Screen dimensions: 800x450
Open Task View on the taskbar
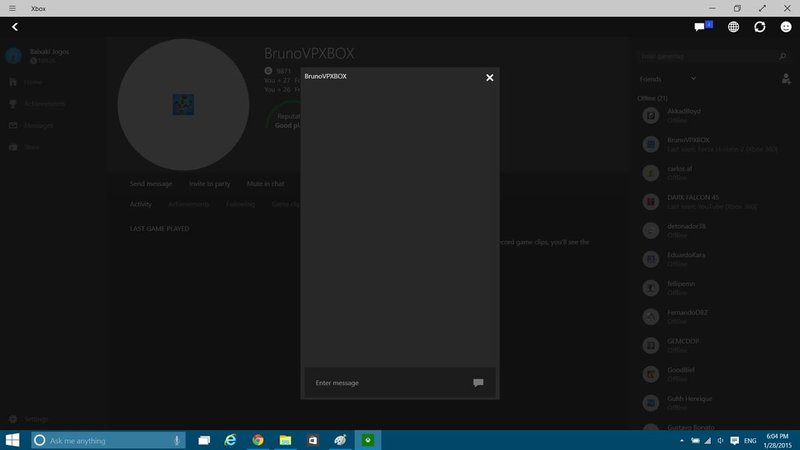click(204, 440)
